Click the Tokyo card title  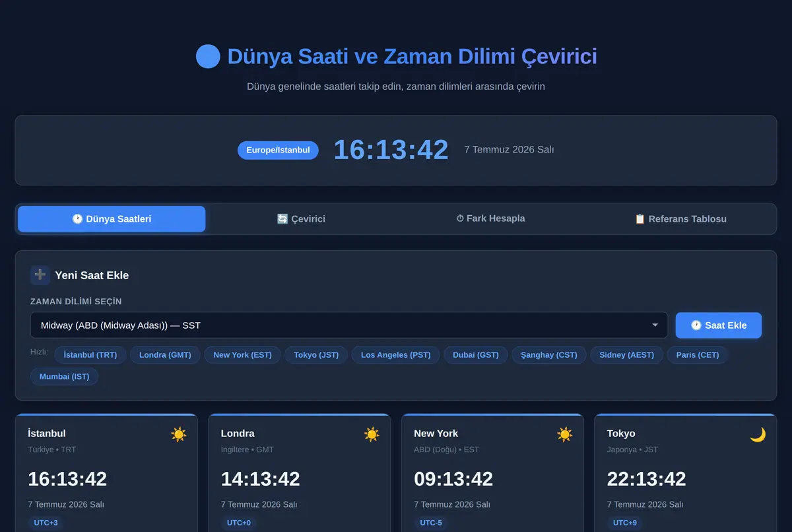point(621,434)
